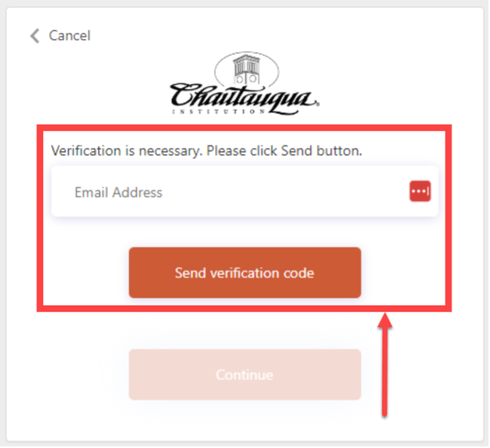The width and height of the screenshot is (490, 448).
Task: Click the 'Email Address' placeholder text
Action: click(118, 193)
